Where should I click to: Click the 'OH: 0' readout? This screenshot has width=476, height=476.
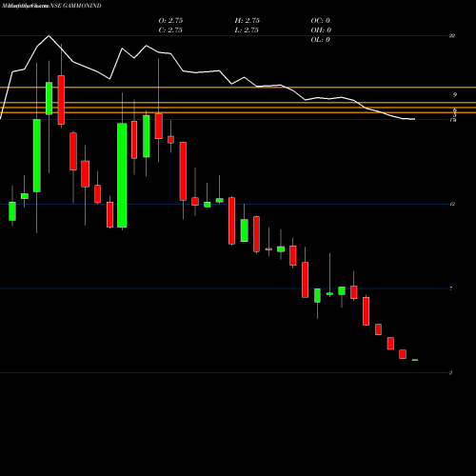pyautogui.click(x=321, y=30)
